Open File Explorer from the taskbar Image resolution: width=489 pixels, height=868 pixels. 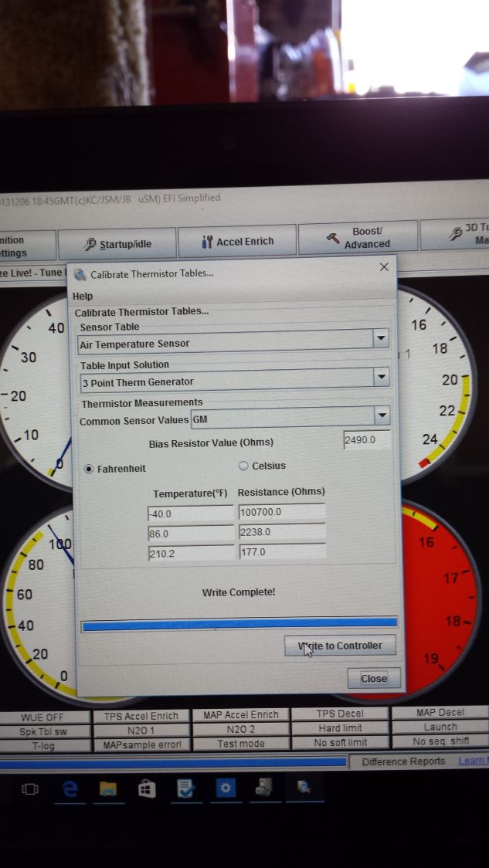click(x=108, y=788)
